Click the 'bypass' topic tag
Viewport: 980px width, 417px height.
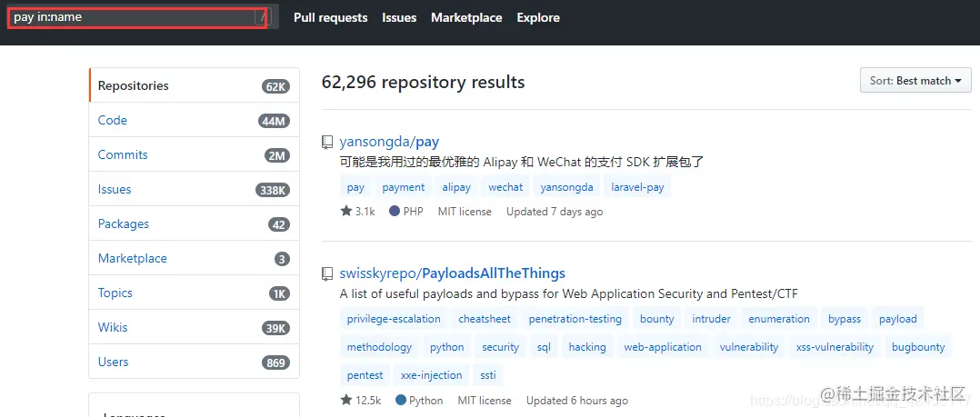point(845,319)
